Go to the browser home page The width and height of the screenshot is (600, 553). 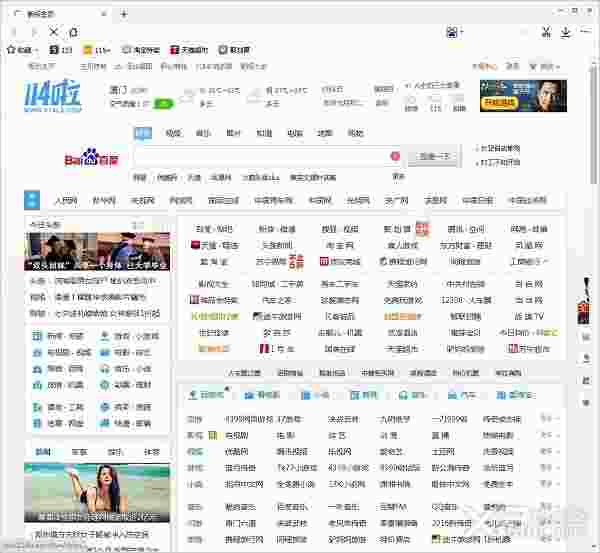(x=73, y=32)
